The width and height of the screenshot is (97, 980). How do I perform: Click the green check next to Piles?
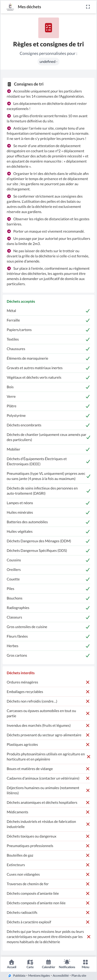[87, 588]
